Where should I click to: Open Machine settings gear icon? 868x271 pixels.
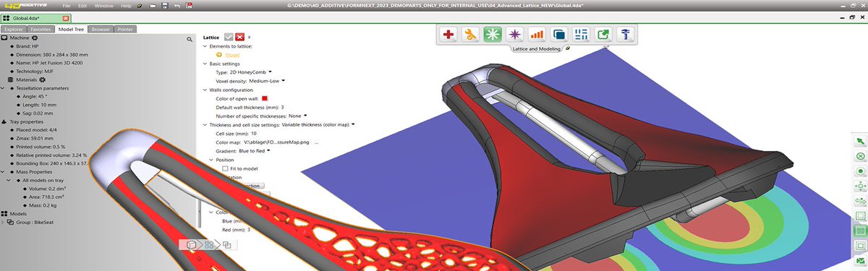[x=34, y=37]
